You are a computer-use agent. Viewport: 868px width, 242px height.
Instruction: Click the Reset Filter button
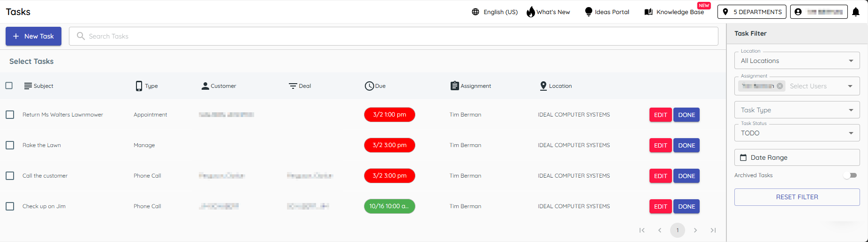click(x=797, y=197)
